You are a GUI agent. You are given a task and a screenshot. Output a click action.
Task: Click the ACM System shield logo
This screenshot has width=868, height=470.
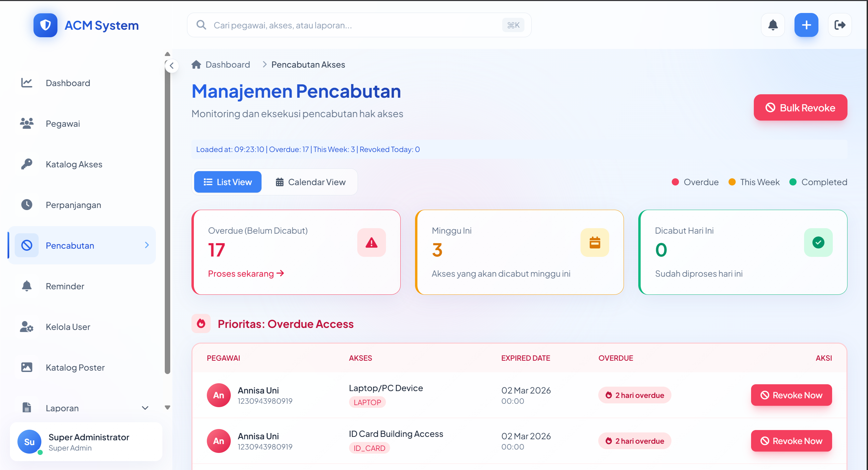pyautogui.click(x=45, y=25)
